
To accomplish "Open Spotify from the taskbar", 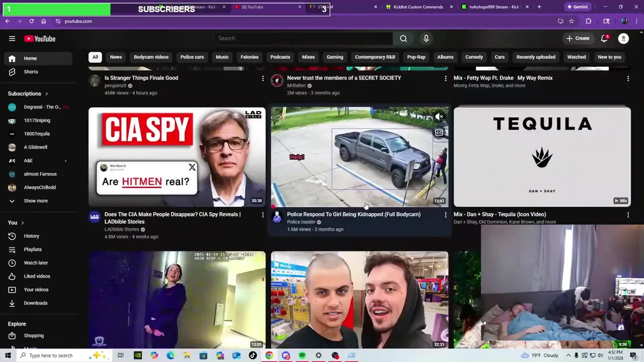I will 302,355.
